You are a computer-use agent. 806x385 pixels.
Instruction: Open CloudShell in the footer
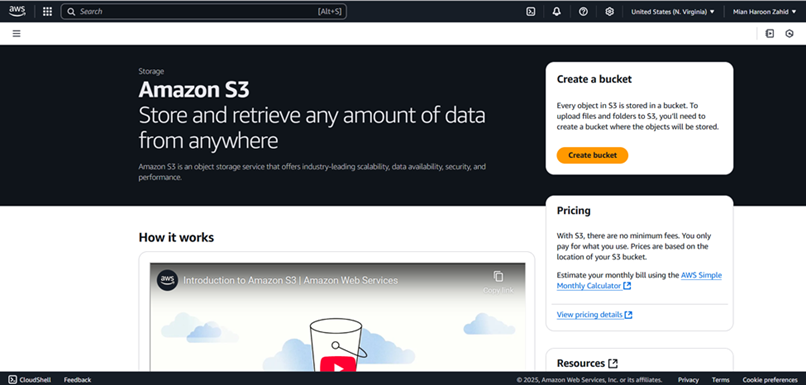click(29, 379)
